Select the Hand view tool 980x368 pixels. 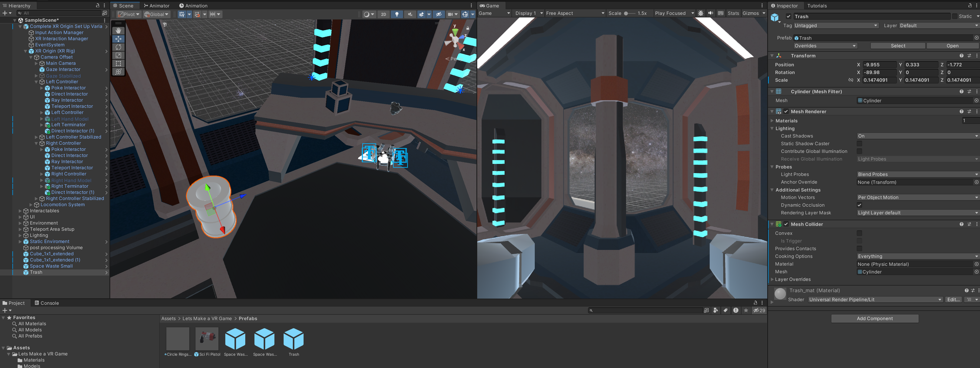point(118,30)
